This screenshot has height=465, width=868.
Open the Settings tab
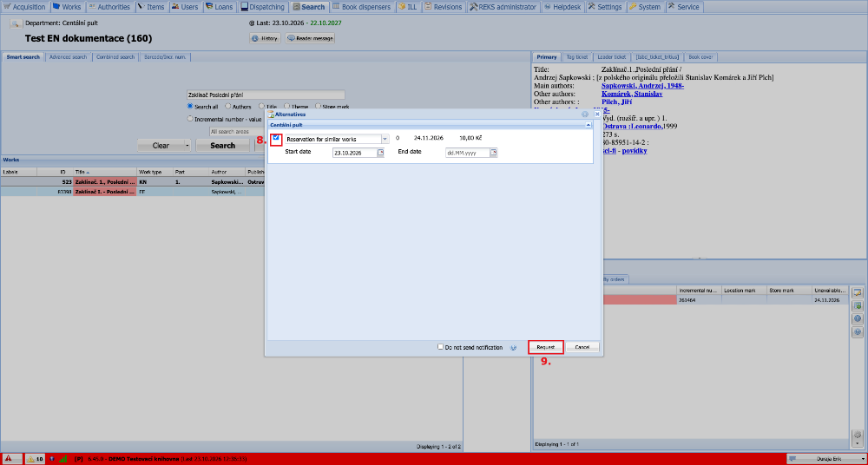click(x=605, y=7)
